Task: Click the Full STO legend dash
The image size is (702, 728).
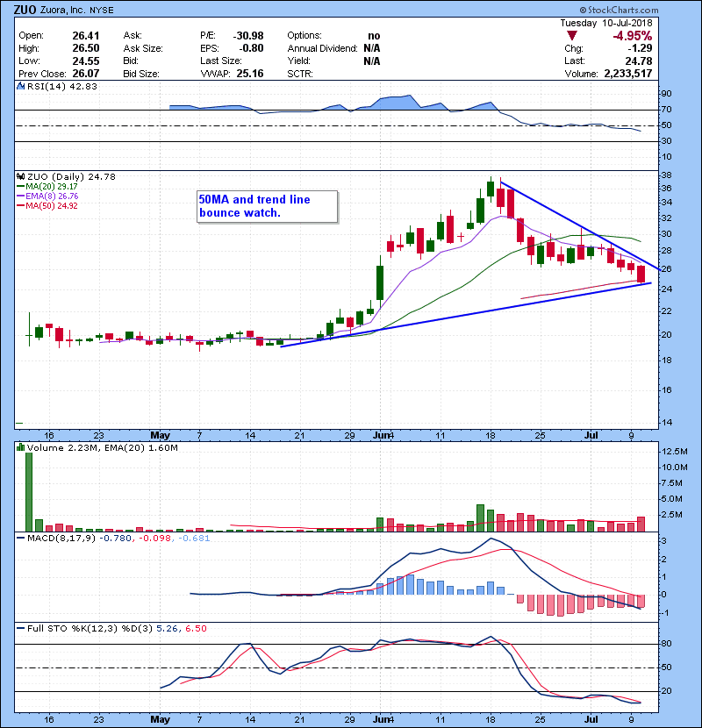Action: click(20, 629)
